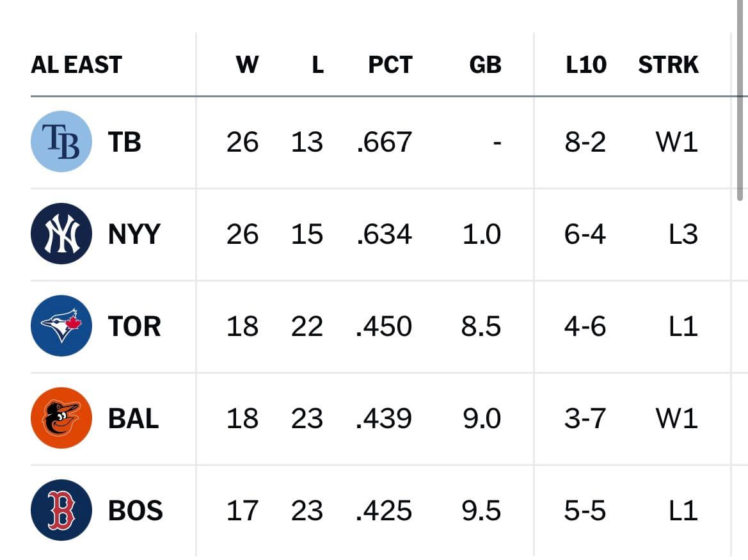Click the AL EAST division header
Screen dimensions: 748x560
pos(76,65)
